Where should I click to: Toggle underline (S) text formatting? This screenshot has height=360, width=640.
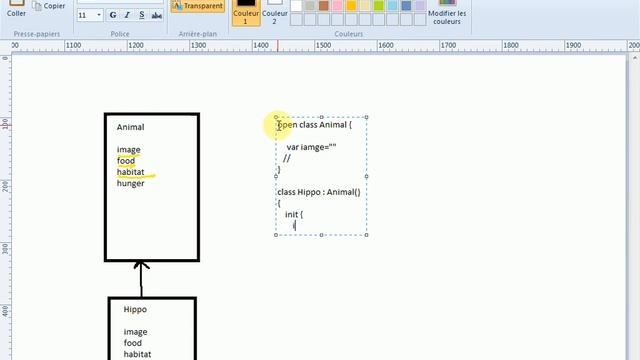click(x=142, y=16)
